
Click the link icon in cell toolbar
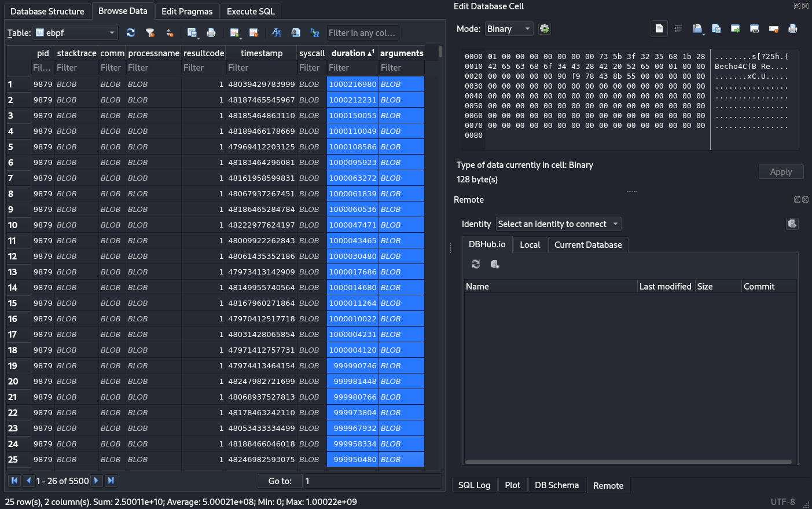coord(755,28)
